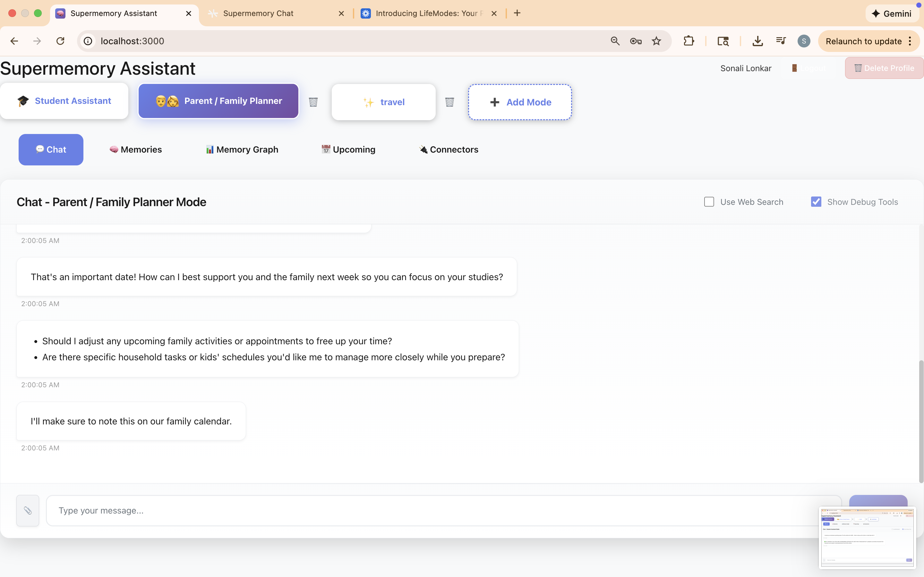Click the Add Mode button
This screenshot has width=924, height=577.
(520, 102)
